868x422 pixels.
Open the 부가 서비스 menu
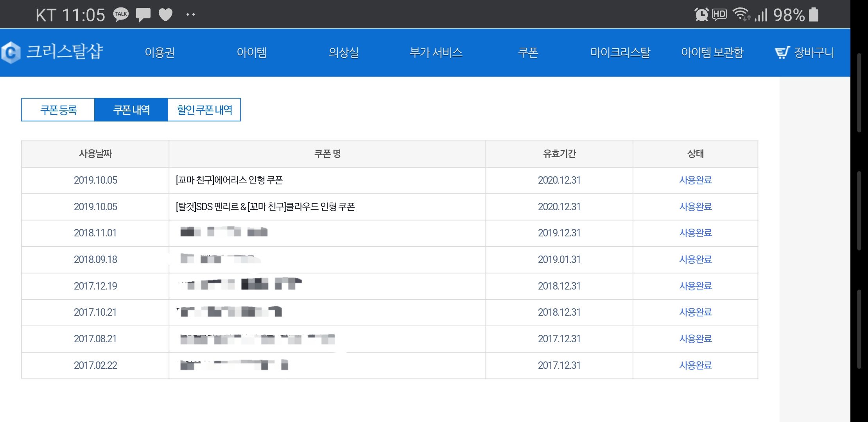pyautogui.click(x=436, y=52)
